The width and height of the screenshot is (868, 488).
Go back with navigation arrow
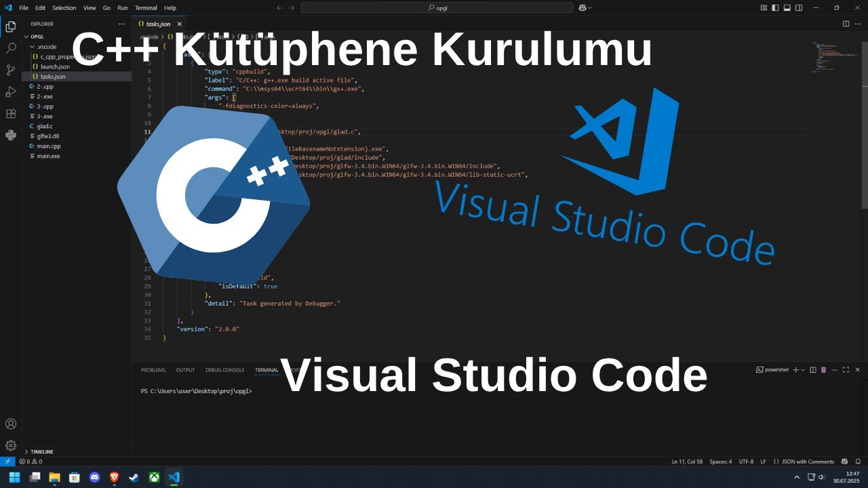click(x=279, y=7)
